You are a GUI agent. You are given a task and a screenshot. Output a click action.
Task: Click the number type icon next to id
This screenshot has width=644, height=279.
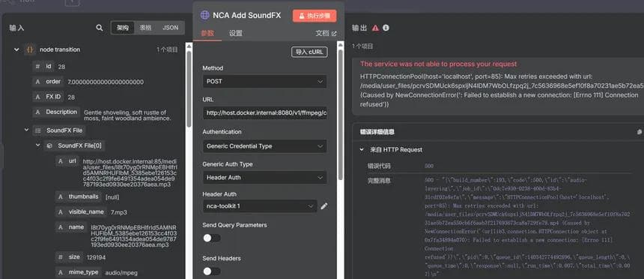click(37, 66)
